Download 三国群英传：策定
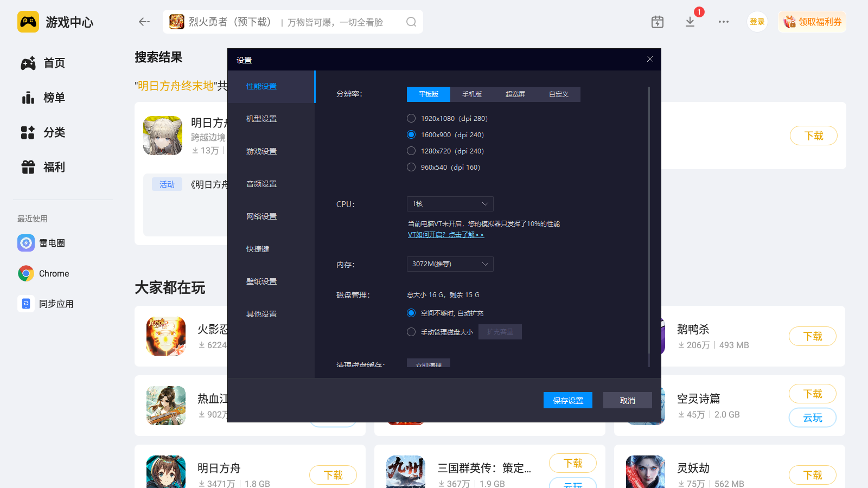 pyautogui.click(x=573, y=463)
